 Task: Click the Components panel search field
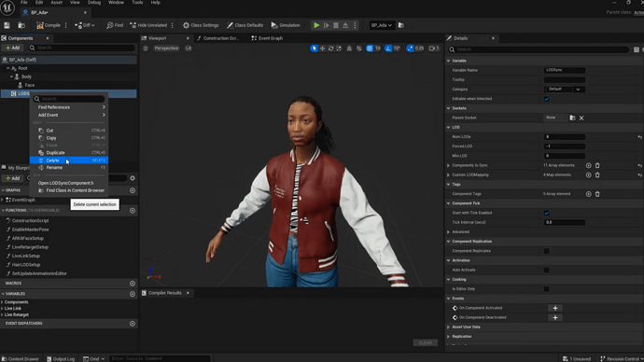82,48
